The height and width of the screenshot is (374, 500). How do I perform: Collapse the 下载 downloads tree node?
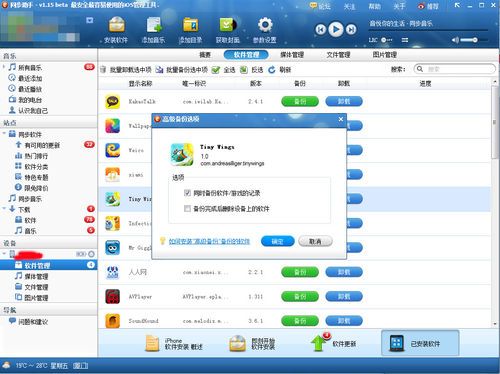[4, 209]
